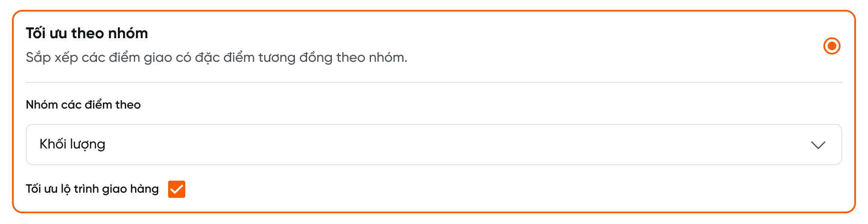
Task: Click the description "Sắp xếp các điểm giao" text
Action: (99, 58)
